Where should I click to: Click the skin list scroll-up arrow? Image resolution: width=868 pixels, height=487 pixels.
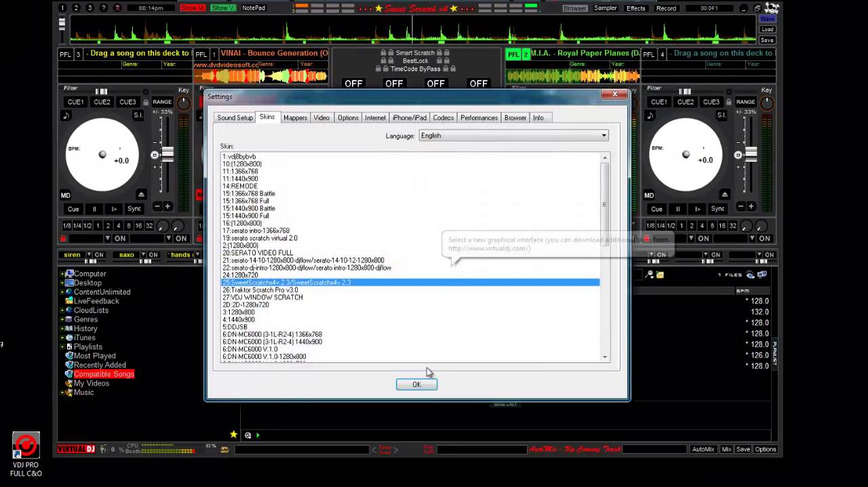(x=605, y=157)
